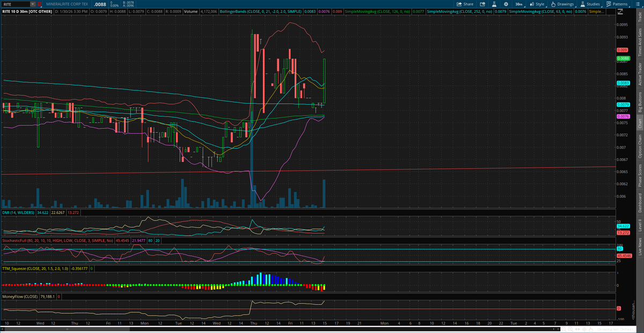
Task: Click the SimpleMovingAvg 63 study label
Action: 540,11
